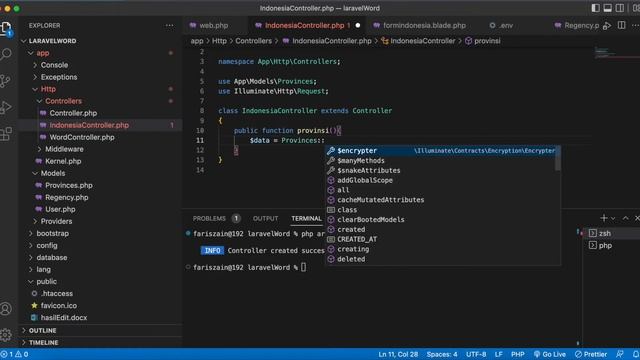Select the $encrypter suggestion
This screenshot has height=360, width=640.
[440, 151]
